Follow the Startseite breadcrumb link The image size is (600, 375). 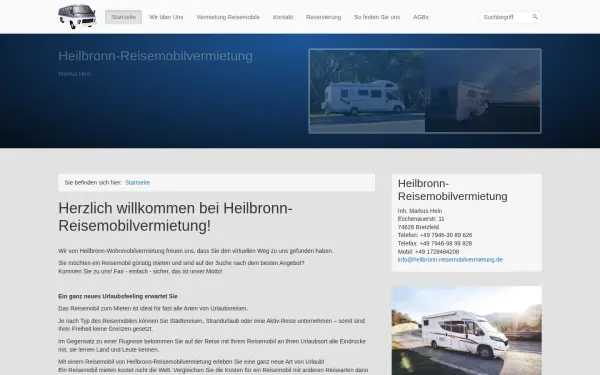pos(137,183)
